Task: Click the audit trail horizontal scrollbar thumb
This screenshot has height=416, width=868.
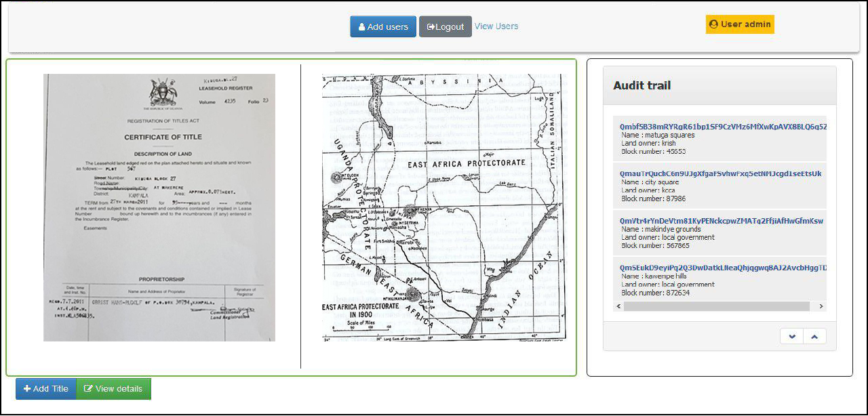Action: [716, 306]
